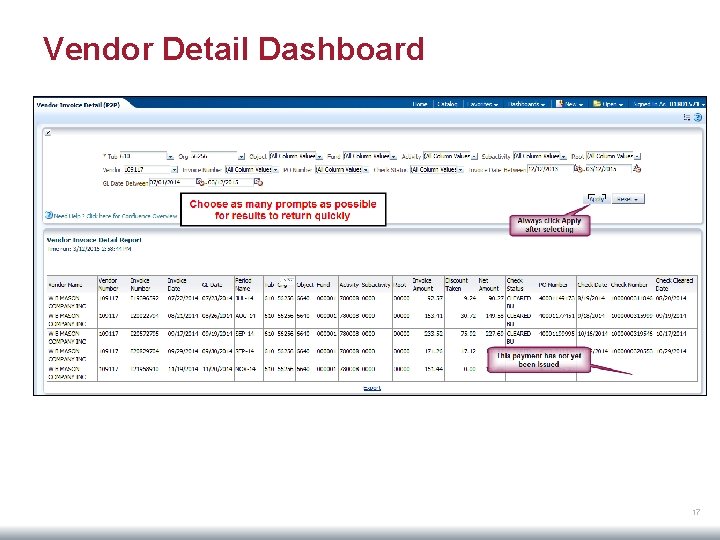Click the SEP-14 period cell

(x=245, y=334)
